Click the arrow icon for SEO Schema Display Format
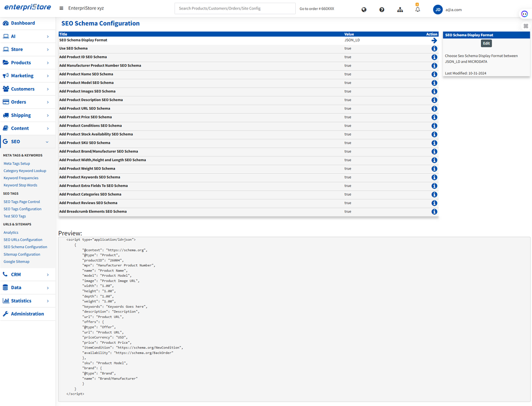 pyautogui.click(x=434, y=40)
